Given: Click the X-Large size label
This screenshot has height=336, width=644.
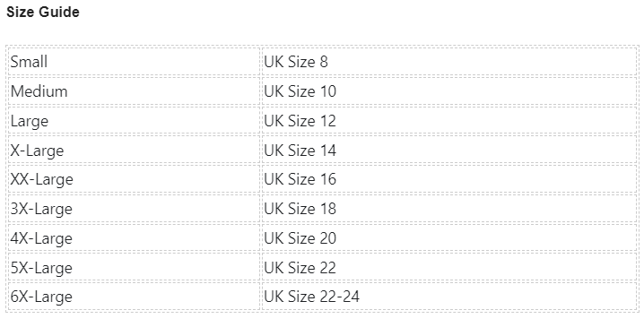Looking at the screenshot, I should tap(37, 151).
